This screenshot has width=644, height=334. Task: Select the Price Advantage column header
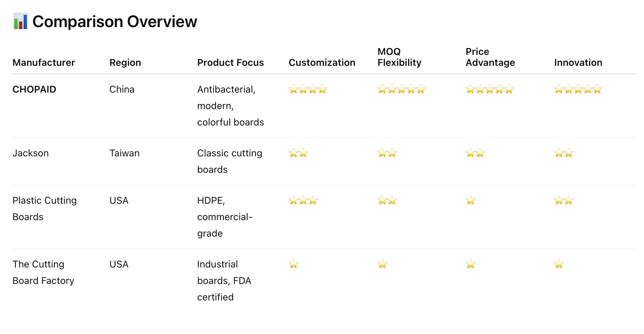tap(490, 57)
